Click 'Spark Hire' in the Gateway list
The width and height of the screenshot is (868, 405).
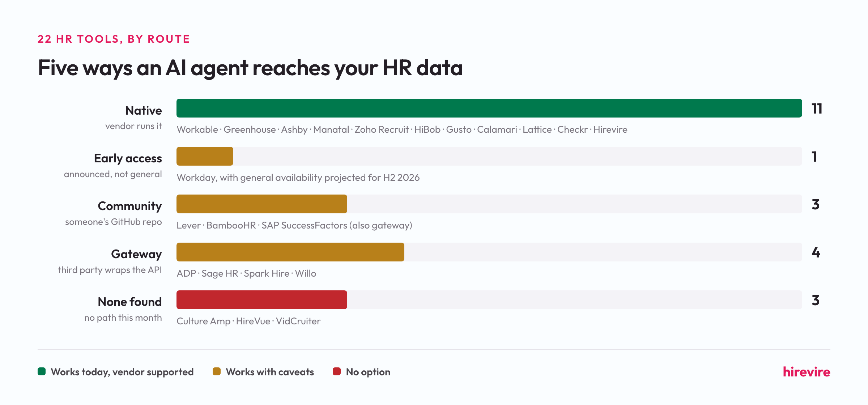(x=267, y=273)
